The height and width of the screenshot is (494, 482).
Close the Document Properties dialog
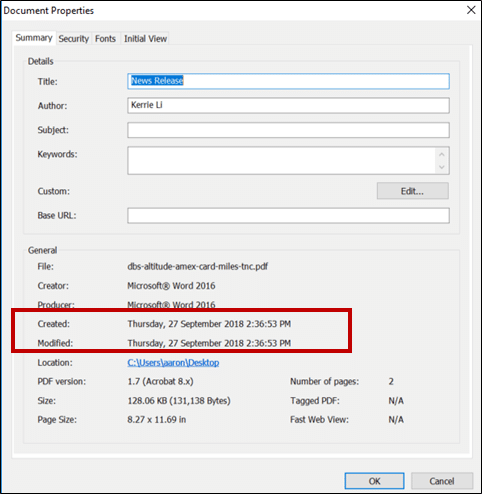471,10
